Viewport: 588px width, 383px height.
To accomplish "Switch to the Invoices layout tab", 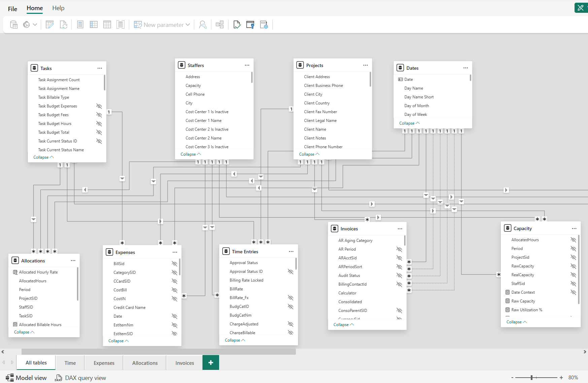I will pos(185,363).
